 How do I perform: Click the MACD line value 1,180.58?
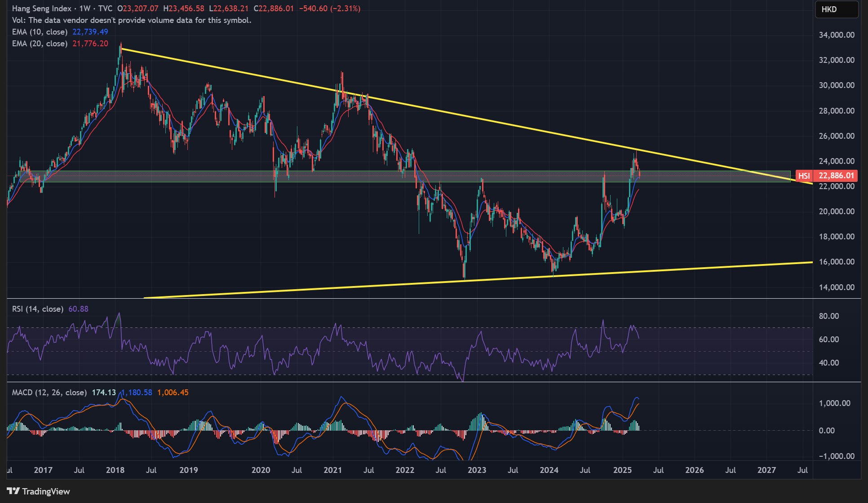click(137, 393)
